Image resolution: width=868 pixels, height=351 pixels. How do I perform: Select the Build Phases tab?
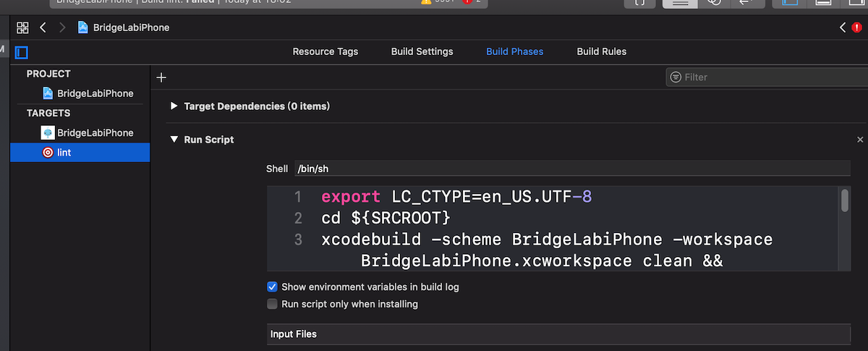[515, 51]
